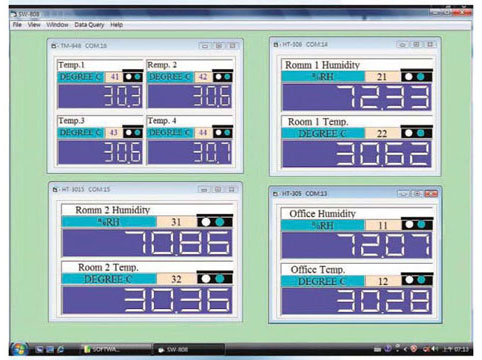Click channel number 41 field

coord(114,77)
